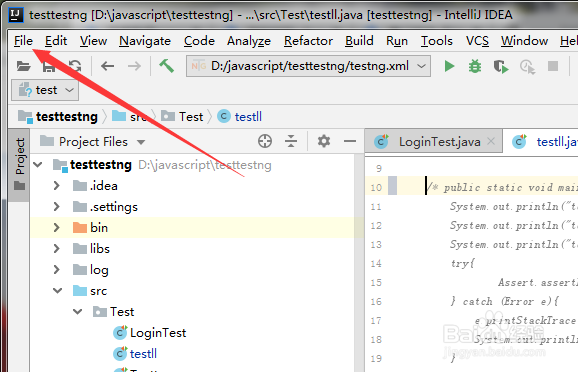Navigate Forward with right arrow icon

click(134, 66)
